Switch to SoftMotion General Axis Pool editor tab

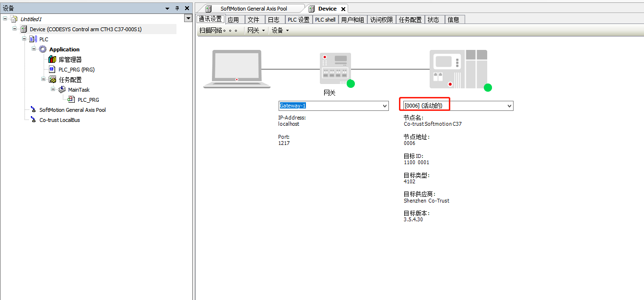click(x=254, y=9)
